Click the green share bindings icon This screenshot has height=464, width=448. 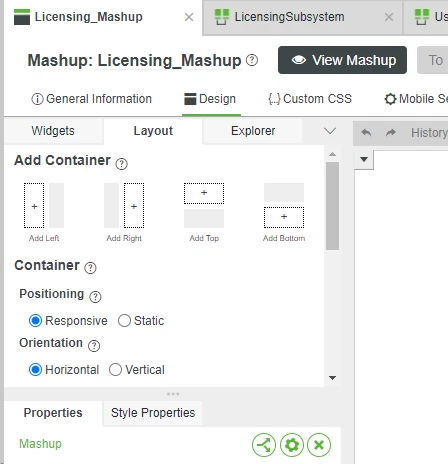point(264,445)
